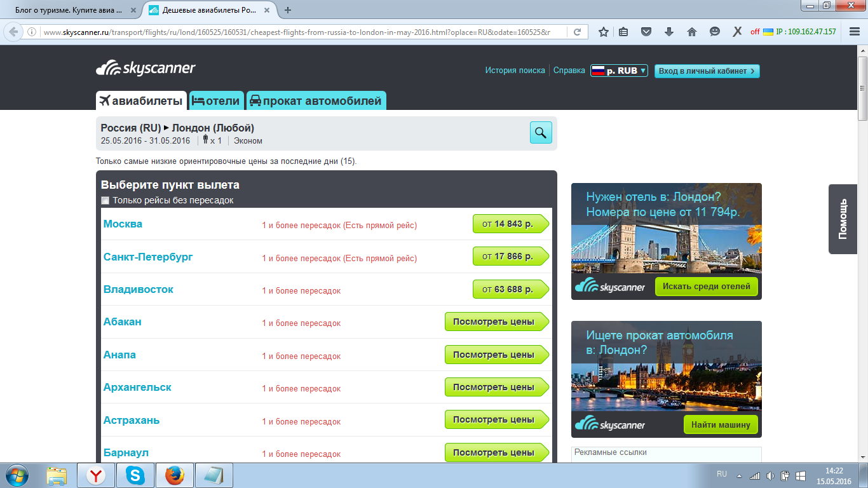Open the 'Справка' link

pyautogui.click(x=569, y=71)
